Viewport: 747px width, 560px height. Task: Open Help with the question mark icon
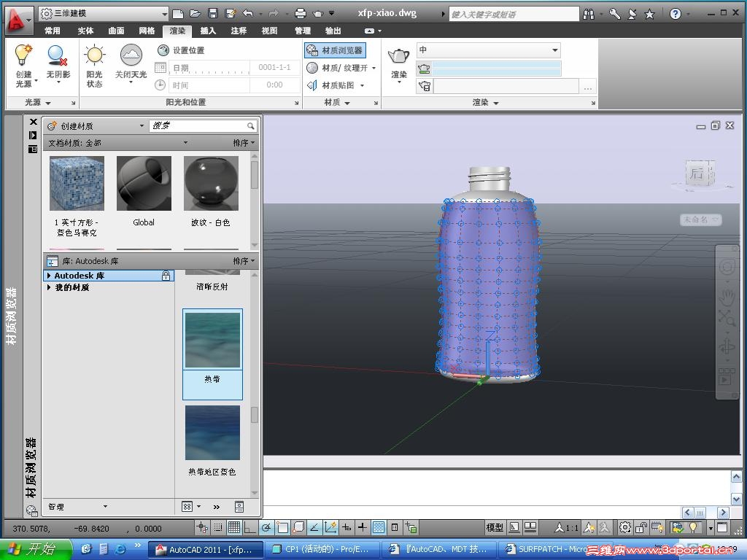coord(675,14)
